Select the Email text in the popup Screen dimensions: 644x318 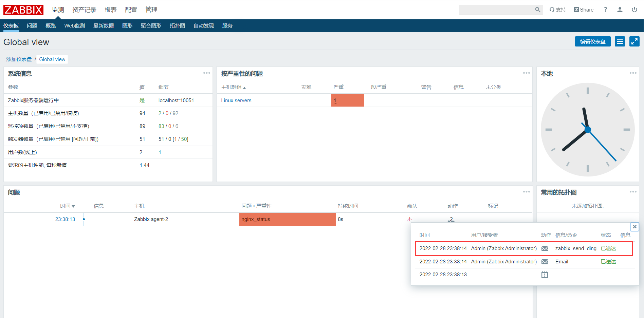tap(562, 262)
